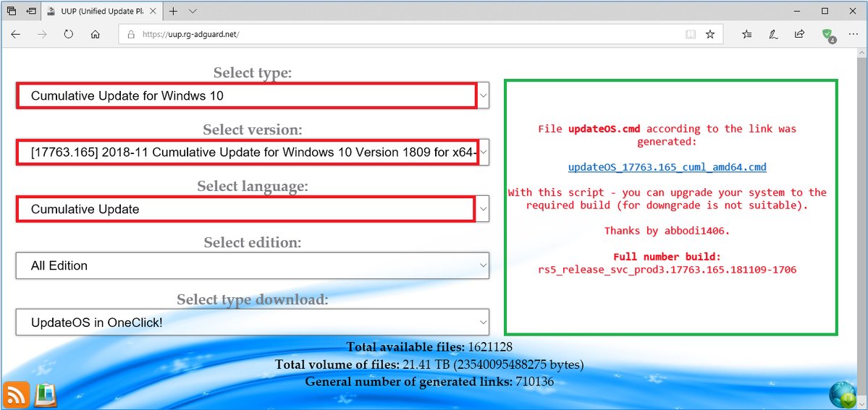The height and width of the screenshot is (410, 868).
Task: Click the 'Select type download:' label
Action: (x=253, y=299)
